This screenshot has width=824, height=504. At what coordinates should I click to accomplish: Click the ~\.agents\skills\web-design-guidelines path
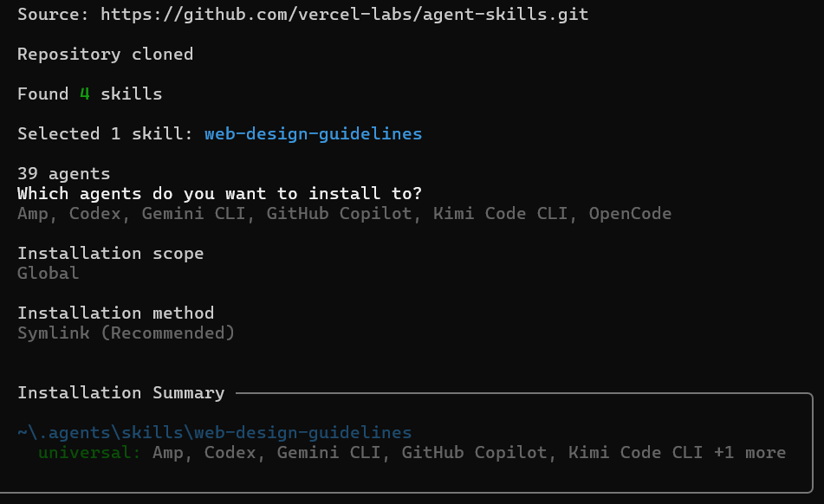214,433
